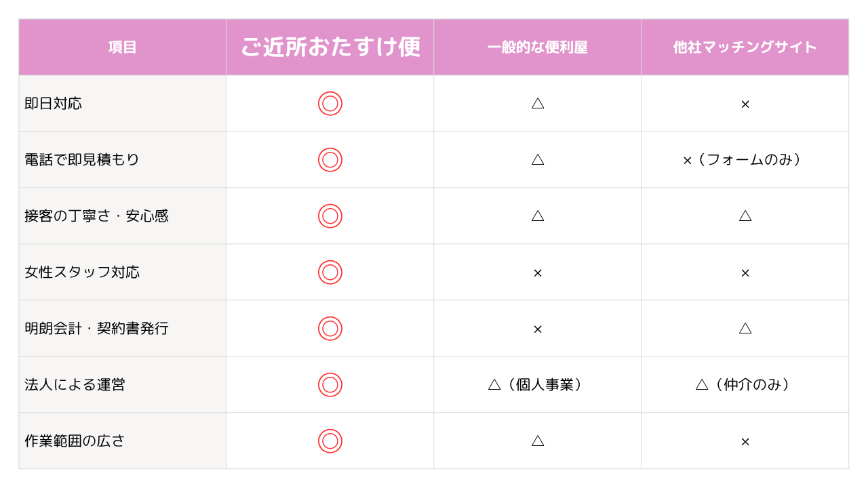This screenshot has height=488, width=868.
Task: Select the 接客の丁寧さ・安心感 row label
Action: [96, 216]
